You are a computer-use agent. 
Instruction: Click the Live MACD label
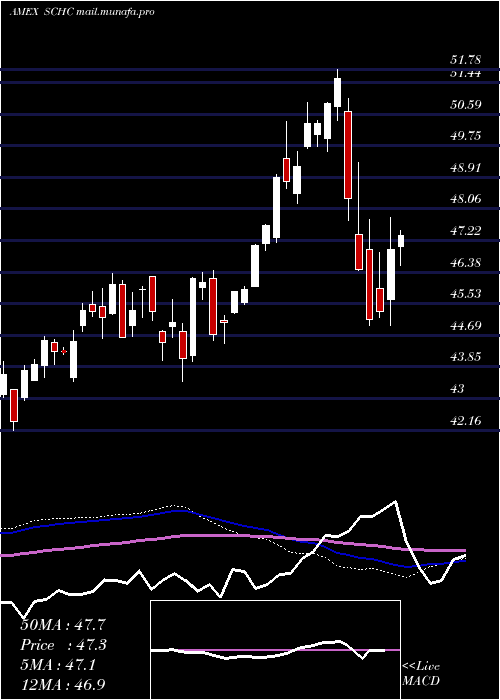421,674
